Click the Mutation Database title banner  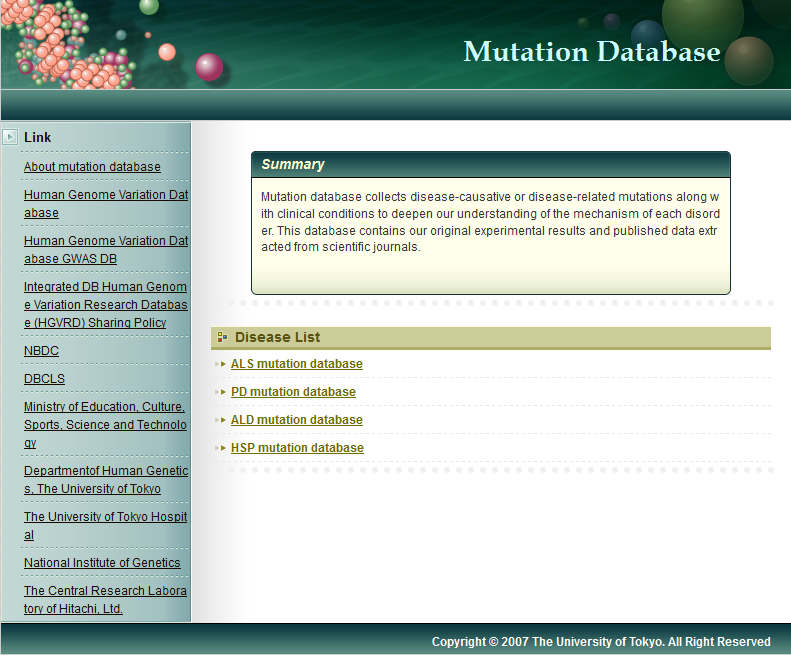[591, 52]
